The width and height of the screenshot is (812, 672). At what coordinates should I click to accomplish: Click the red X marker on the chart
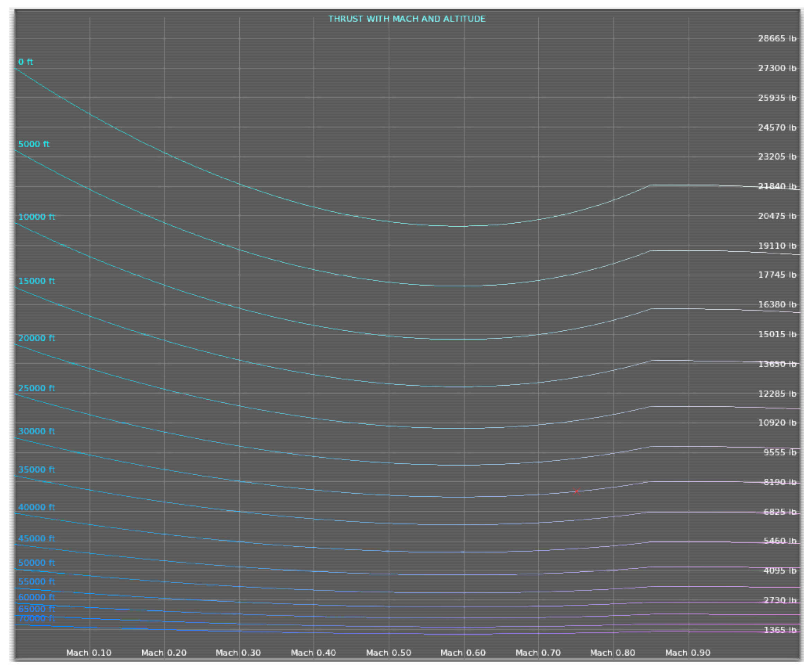[x=576, y=492]
